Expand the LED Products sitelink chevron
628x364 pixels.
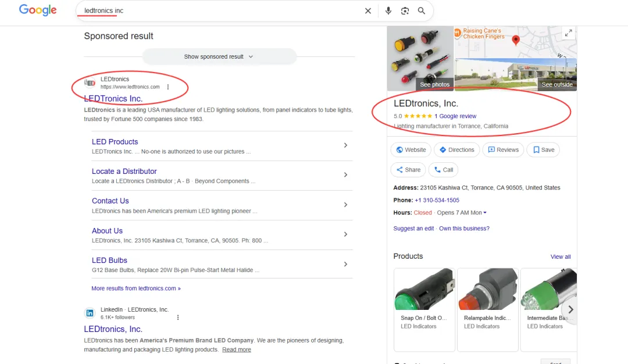pos(345,145)
